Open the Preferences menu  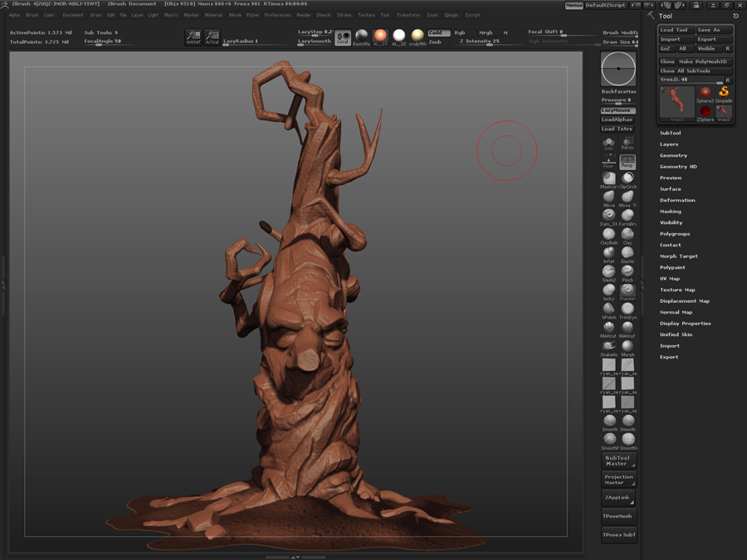tap(277, 15)
